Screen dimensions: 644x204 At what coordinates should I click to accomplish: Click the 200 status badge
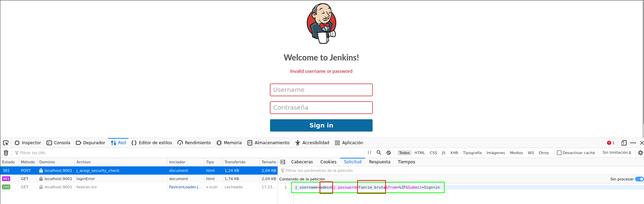coord(6,187)
